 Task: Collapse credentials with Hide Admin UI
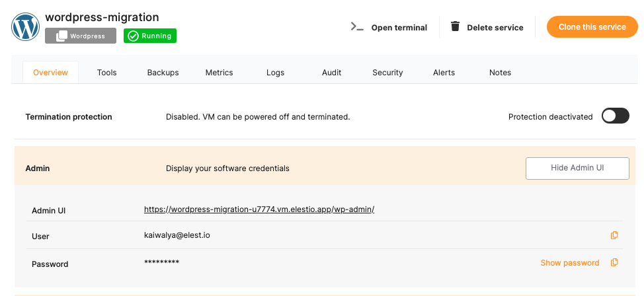[x=577, y=168]
